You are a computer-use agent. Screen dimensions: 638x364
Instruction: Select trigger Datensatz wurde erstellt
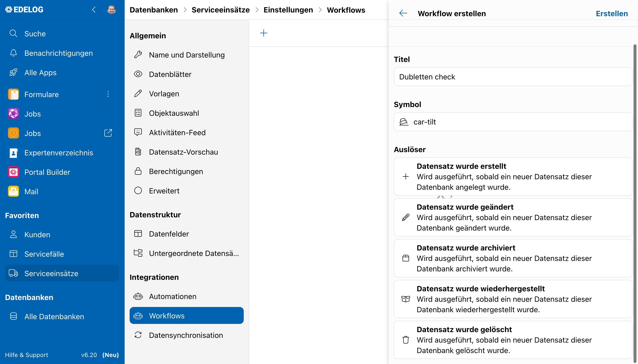(x=513, y=177)
